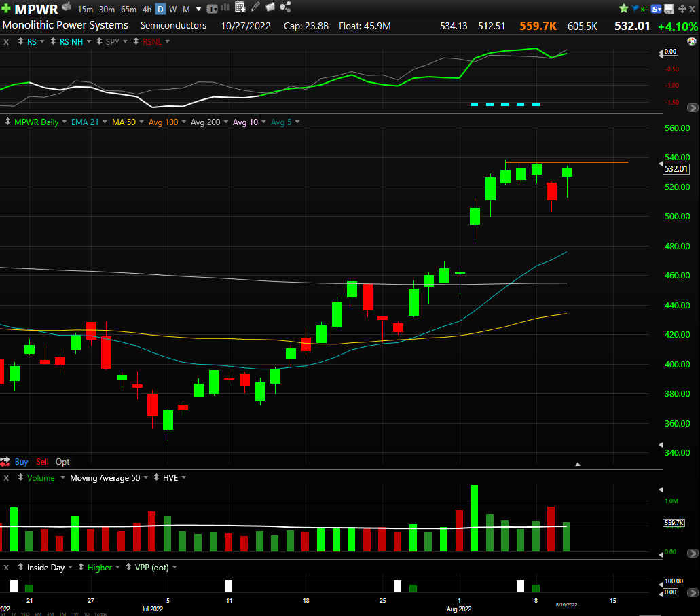The height and width of the screenshot is (616, 700).
Task: Click the reorder arrows next to HVE
Action: click(156, 477)
